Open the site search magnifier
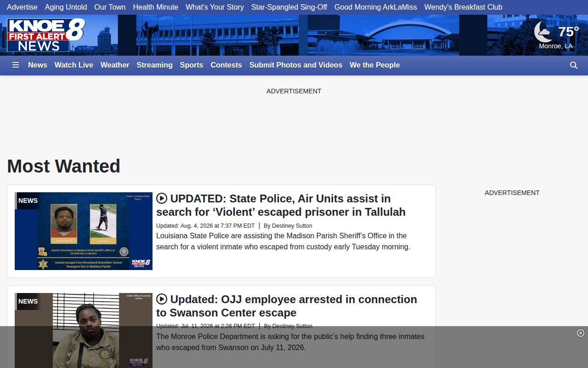The height and width of the screenshot is (368, 588). (x=574, y=65)
